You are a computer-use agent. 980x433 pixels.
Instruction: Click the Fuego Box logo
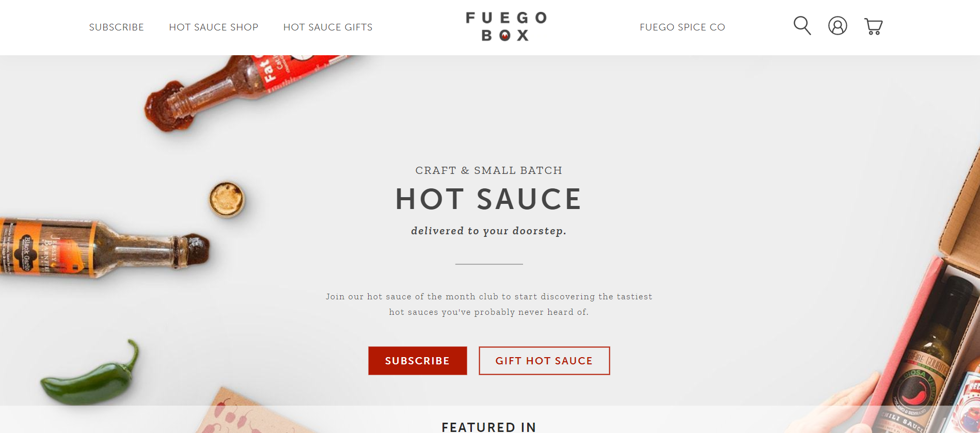click(506, 26)
